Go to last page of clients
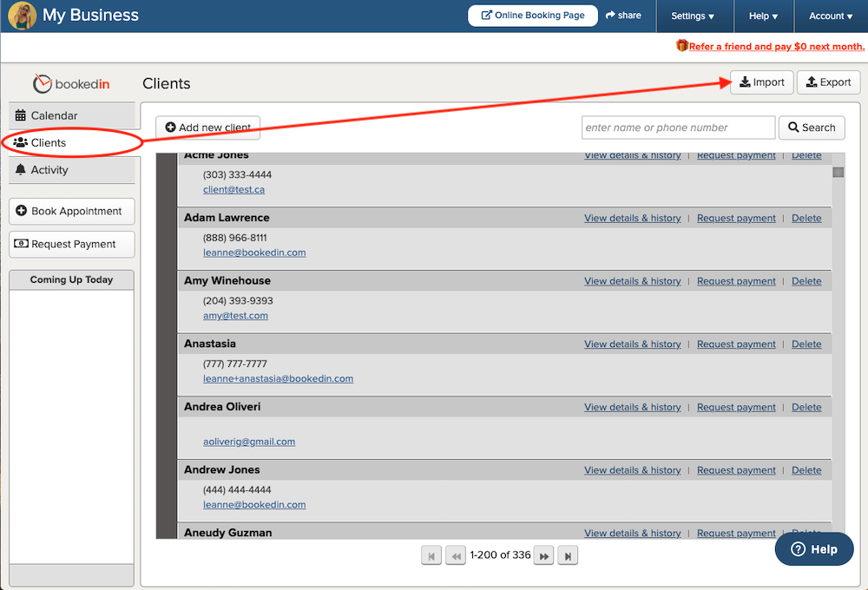 click(568, 555)
